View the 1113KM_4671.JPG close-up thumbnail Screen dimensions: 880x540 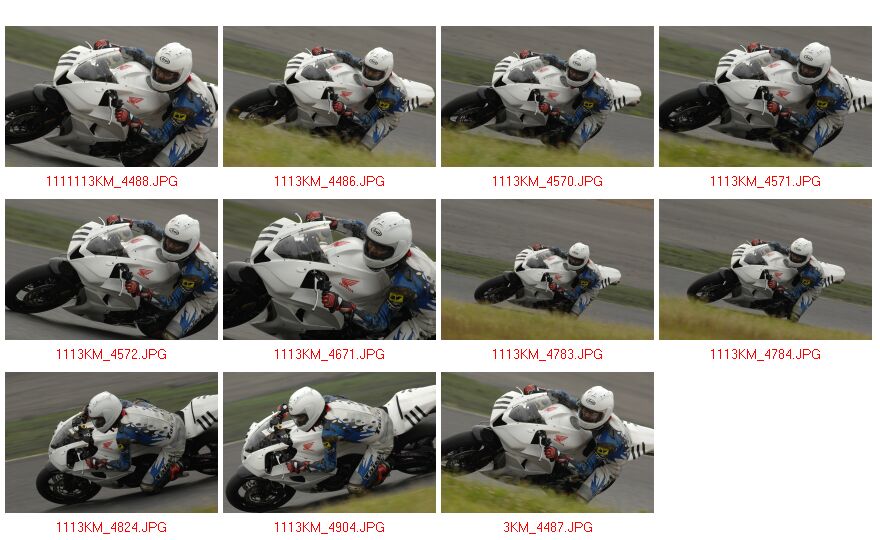pos(329,269)
